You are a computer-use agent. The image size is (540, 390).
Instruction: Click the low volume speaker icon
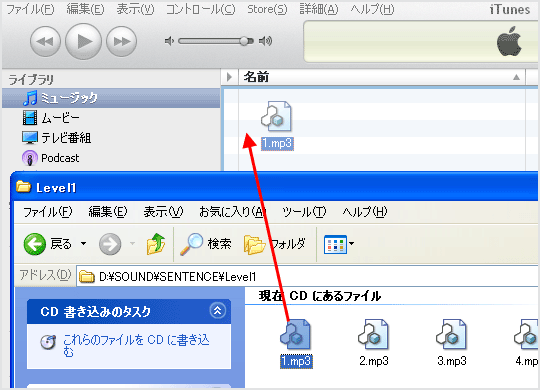(169, 41)
